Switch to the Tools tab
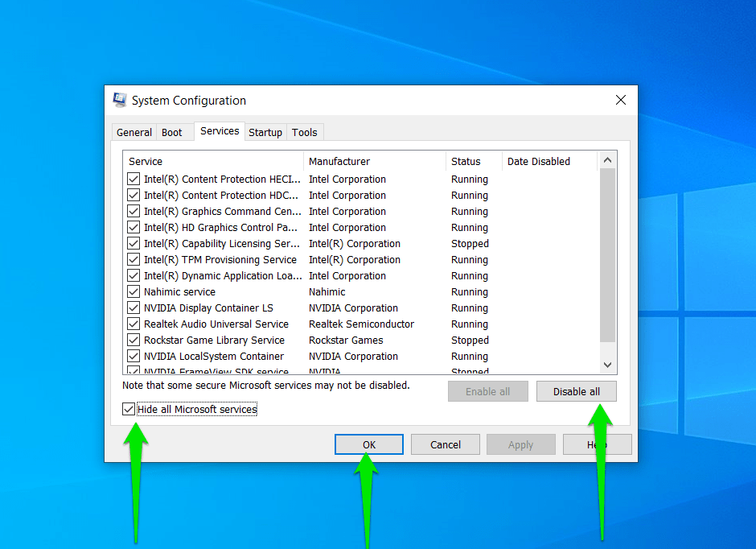Screen dimensions: 756x549 (305, 132)
